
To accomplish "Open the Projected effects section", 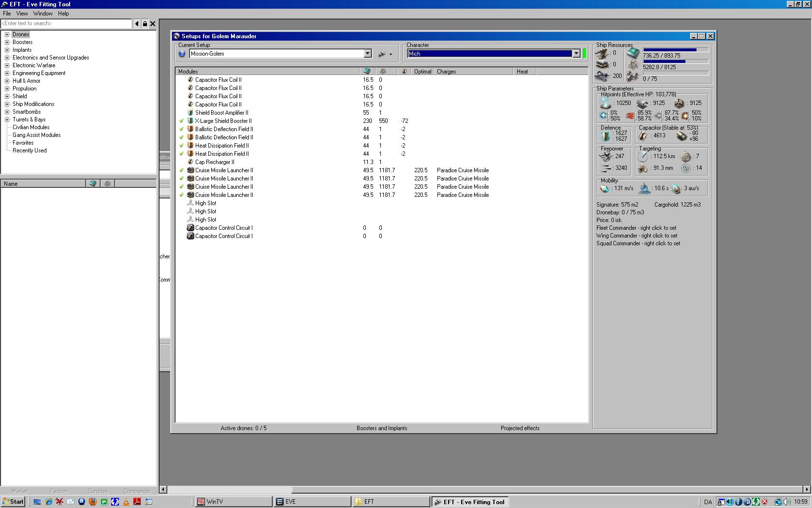I will [520, 428].
